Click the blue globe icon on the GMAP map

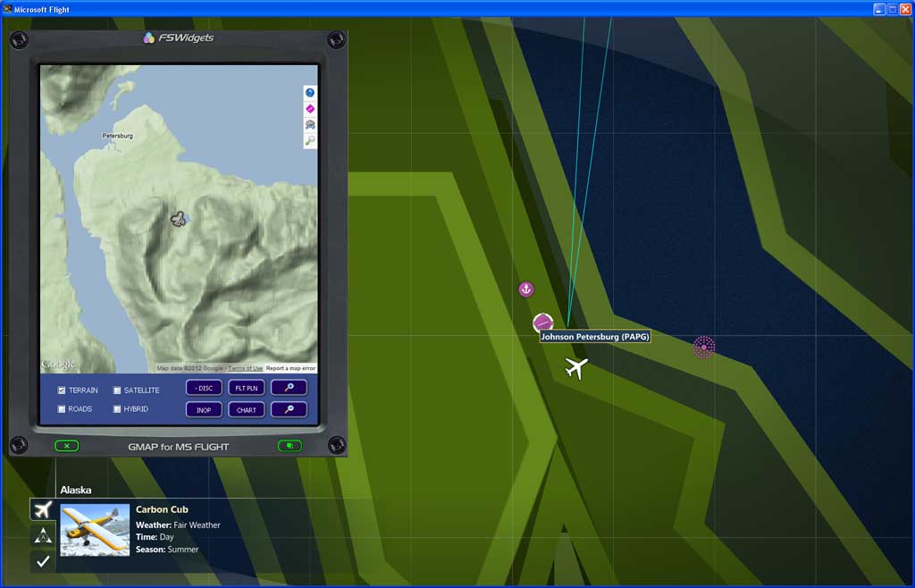tap(310, 93)
